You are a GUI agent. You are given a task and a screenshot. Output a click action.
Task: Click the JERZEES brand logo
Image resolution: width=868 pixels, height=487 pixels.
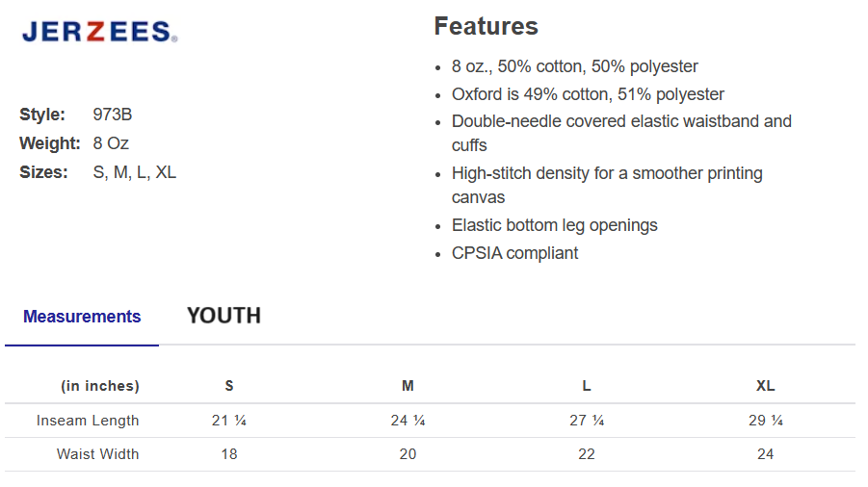pos(99,33)
